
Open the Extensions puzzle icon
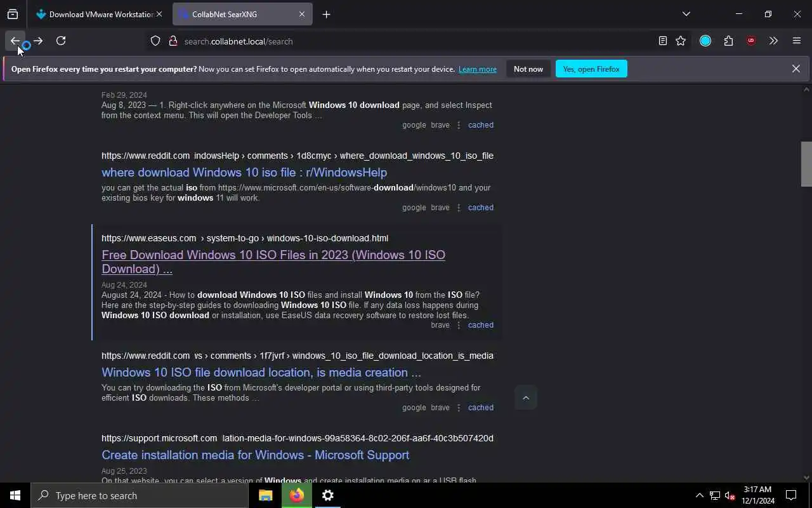728,41
